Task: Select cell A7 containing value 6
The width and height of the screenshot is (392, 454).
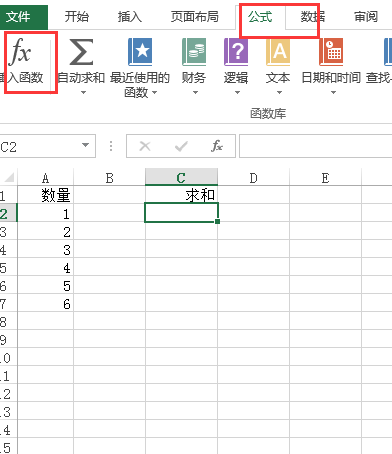Action: 45,303
